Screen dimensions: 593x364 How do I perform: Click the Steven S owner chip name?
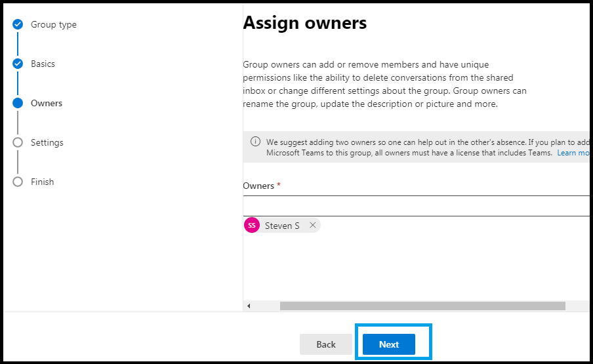tap(282, 226)
